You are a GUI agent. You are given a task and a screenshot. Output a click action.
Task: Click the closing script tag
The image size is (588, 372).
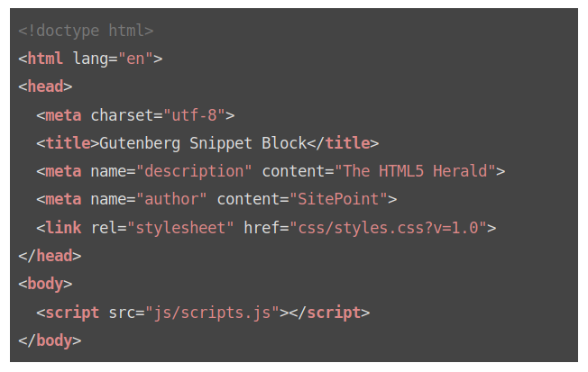329,313
